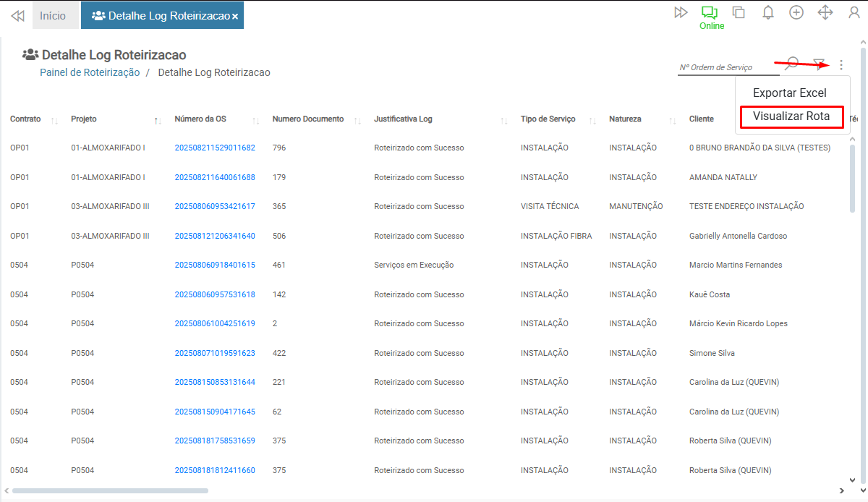Click the double left arrow collapse icon
Image resolution: width=868 pixels, height=502 pixels.
[x=17, y=15]
